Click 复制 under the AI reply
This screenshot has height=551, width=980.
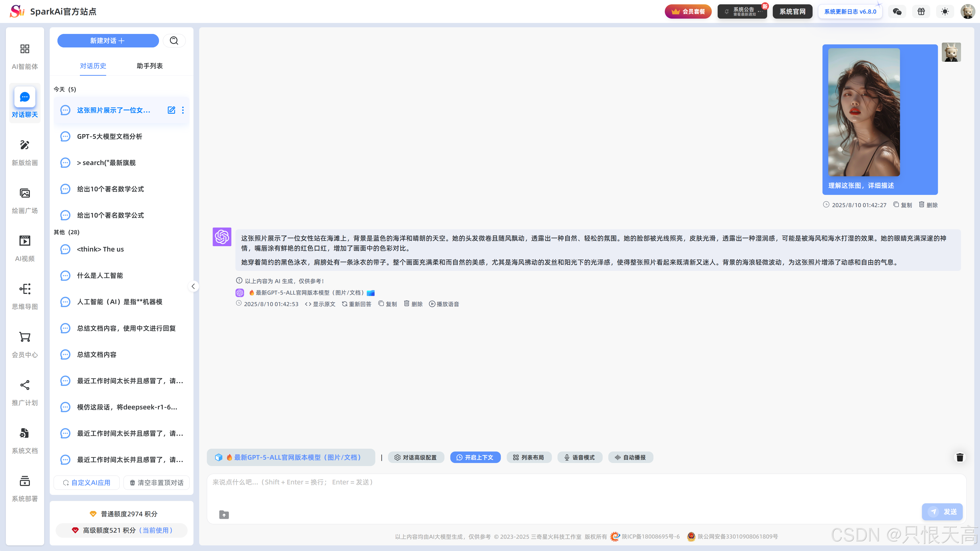tap(387, 304)
